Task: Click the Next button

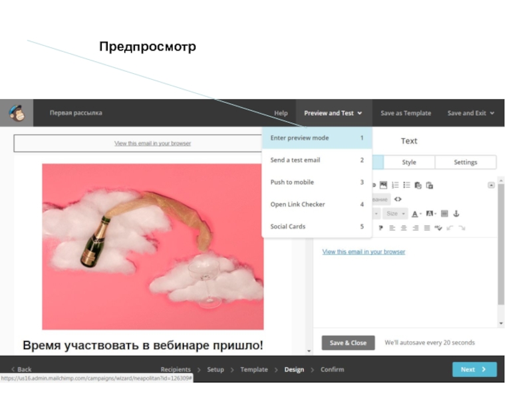Action: point(474,369)
